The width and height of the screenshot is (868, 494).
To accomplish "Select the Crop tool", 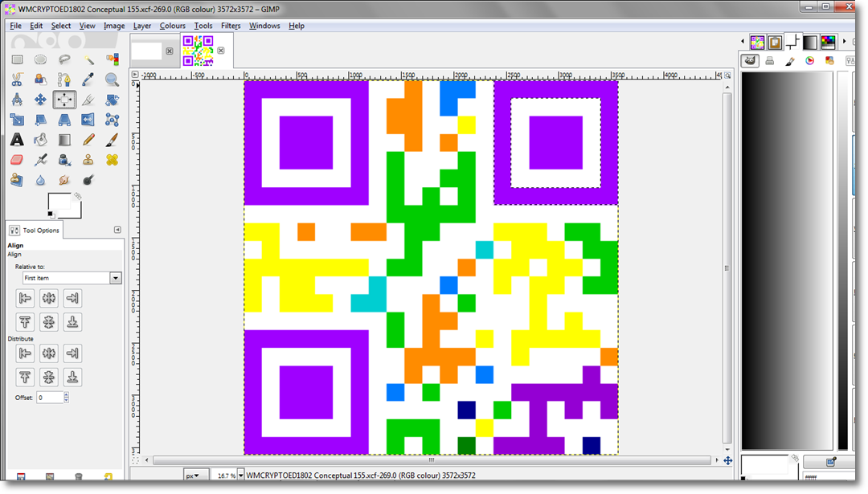I will point(88,100).
